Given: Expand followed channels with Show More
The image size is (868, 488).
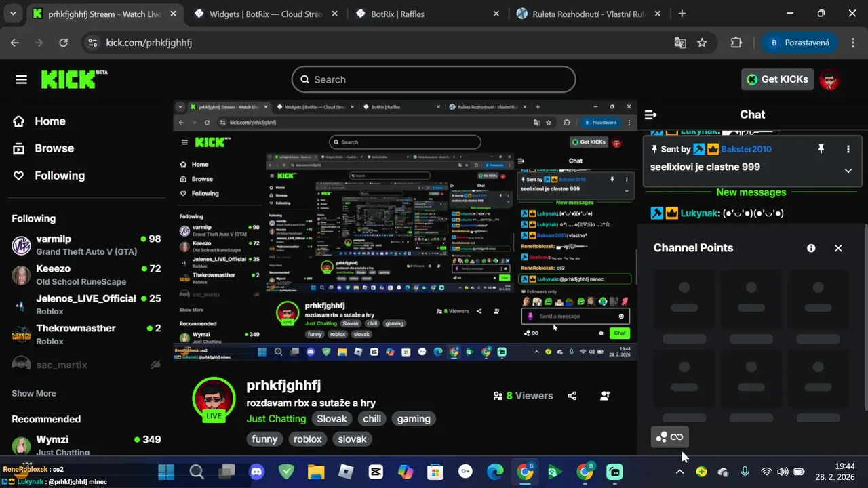Looking at the screenshot, I should tap(34, 393).
